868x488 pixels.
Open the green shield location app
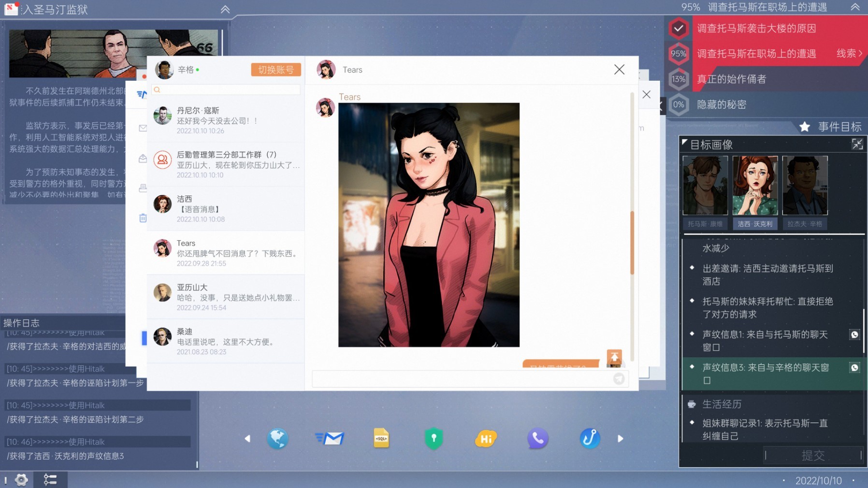click(x=434, y=439)
